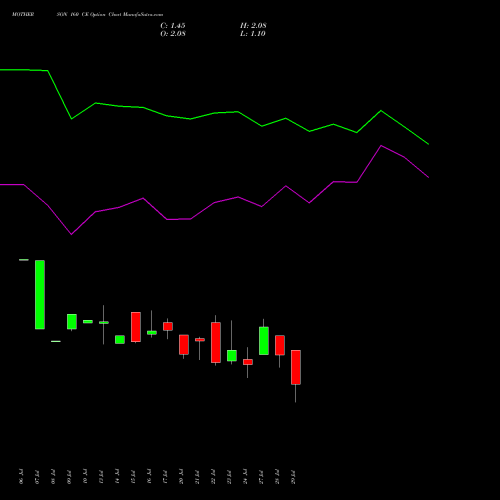Click the "24 Jul" date label
Viewport: 500px width, 500px height.
click(x=245, y=476)
